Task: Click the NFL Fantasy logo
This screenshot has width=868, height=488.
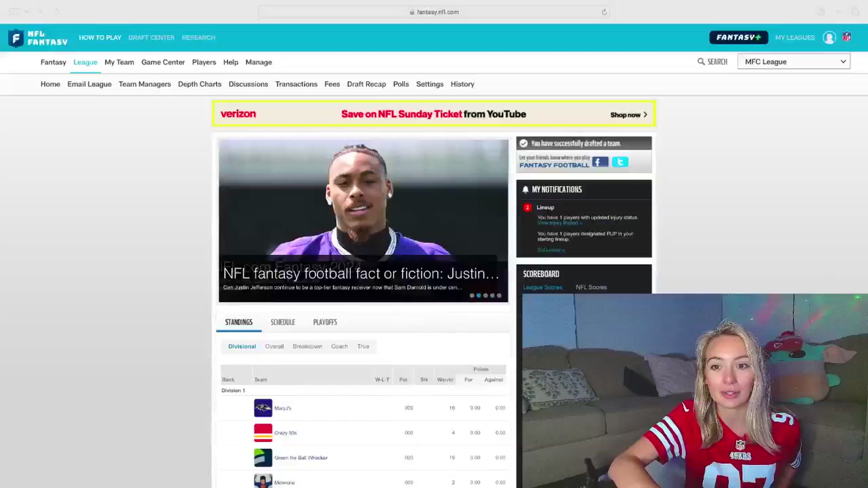Action: [38, 38]
